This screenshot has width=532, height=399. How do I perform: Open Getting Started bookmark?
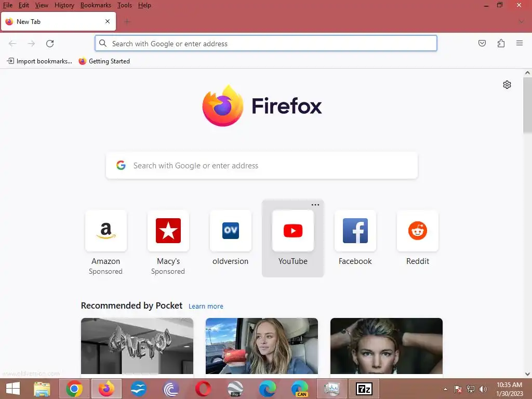104,61
